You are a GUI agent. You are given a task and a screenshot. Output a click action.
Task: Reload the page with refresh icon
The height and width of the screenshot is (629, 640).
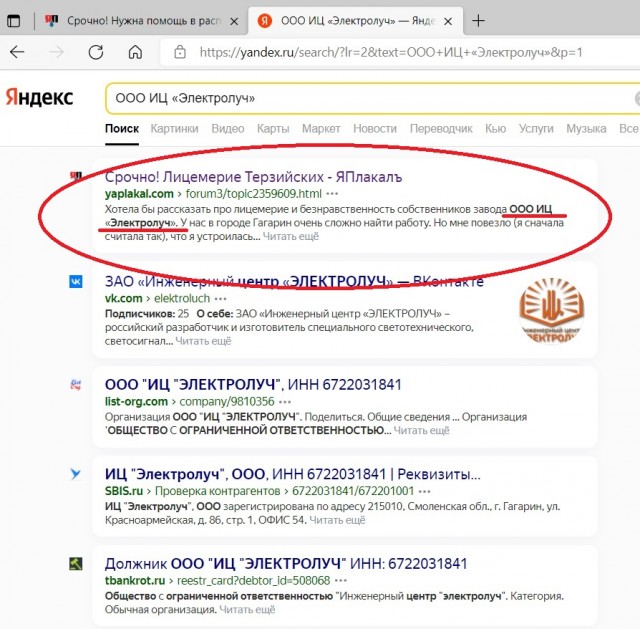[x=96, y=52]
